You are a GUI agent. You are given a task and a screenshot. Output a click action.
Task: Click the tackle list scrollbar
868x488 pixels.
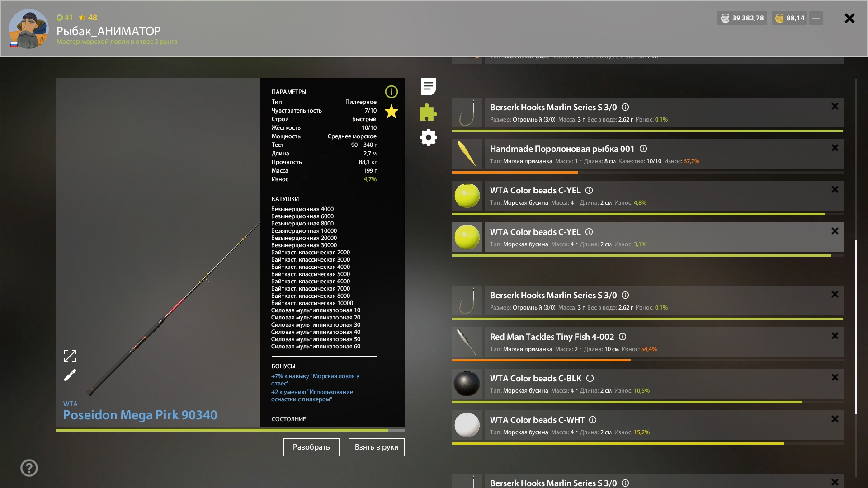coord(856,326)
